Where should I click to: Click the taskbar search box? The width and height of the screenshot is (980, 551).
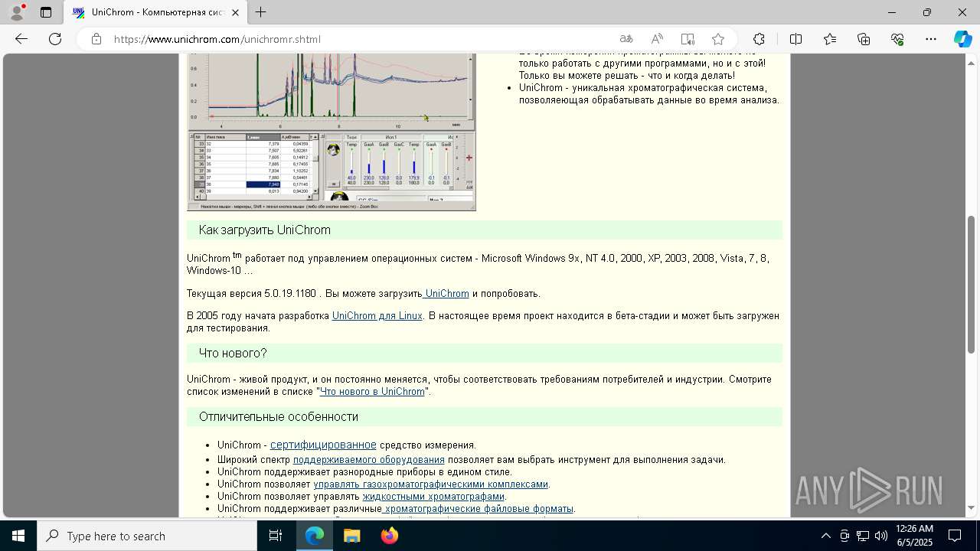click(147, 536)
